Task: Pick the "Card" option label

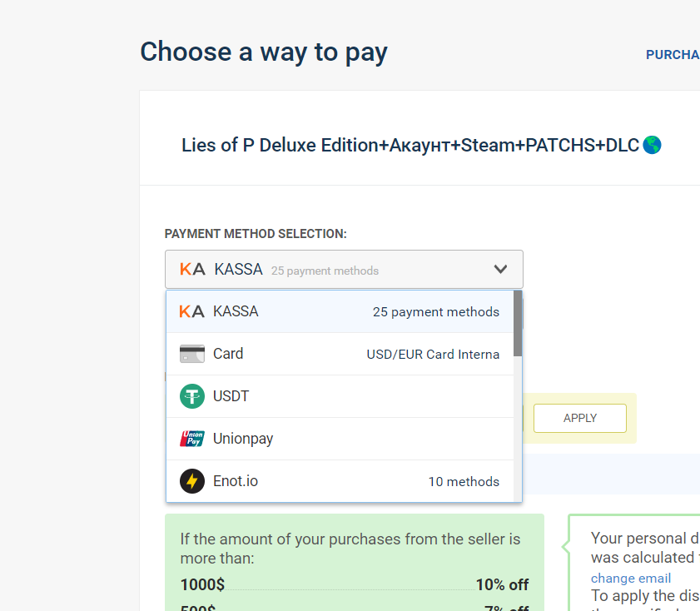Action: (x=228, y=354)
